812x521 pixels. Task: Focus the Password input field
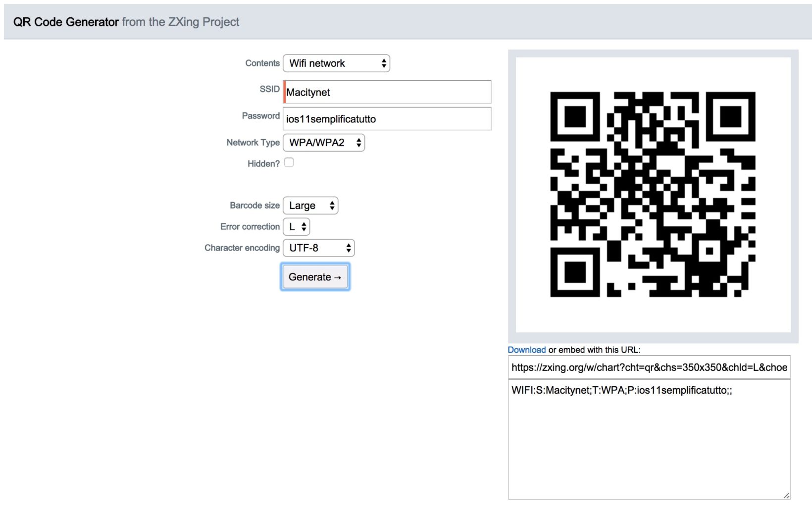tap(387, 119)
